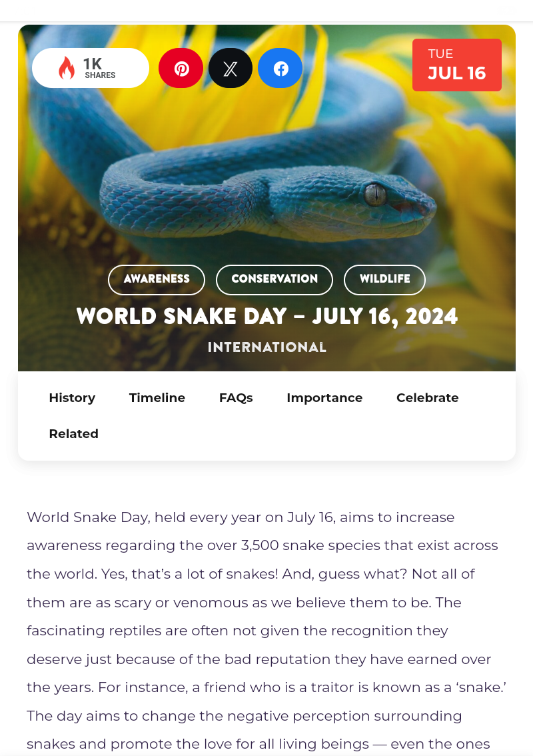Click the World Snake Day article title
The height and width of the screenshot is (756, 533).
pos(266,316)
